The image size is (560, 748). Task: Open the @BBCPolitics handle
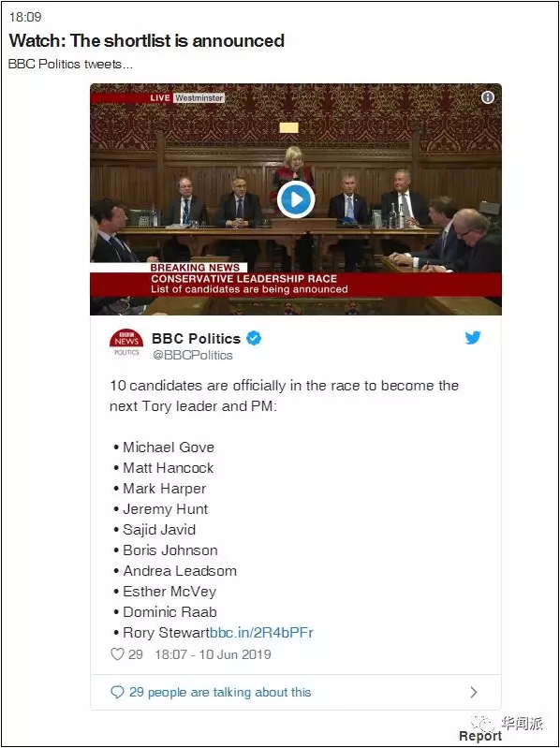pyautogui.click(x=192, y=355)
